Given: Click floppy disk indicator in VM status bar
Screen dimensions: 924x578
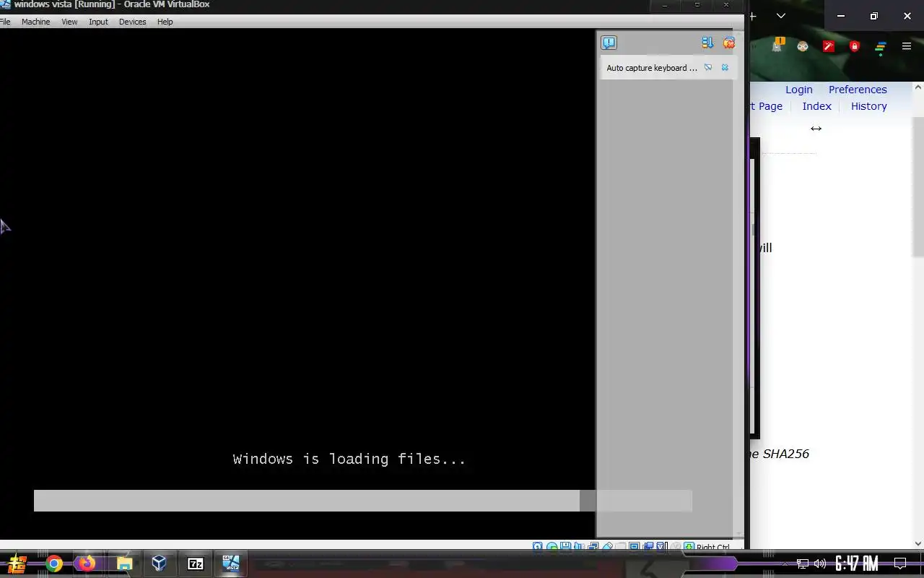Looking at the screenshot, I should (565, 547).
